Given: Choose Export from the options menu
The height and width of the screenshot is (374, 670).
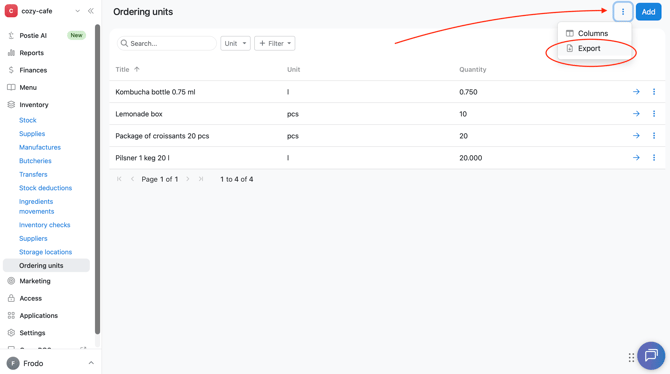Looking at the screenshot, I should pos(594,48).
